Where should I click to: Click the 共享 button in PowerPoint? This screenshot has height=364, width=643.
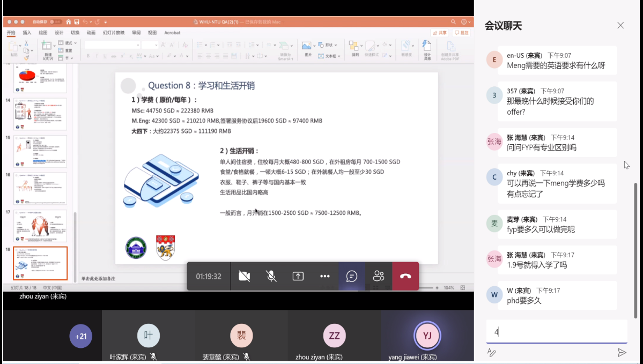(x=440, y=33)
